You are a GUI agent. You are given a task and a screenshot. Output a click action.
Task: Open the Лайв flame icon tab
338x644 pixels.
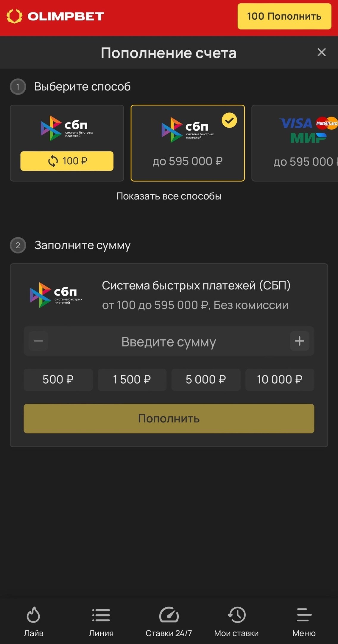coord(33,621)
